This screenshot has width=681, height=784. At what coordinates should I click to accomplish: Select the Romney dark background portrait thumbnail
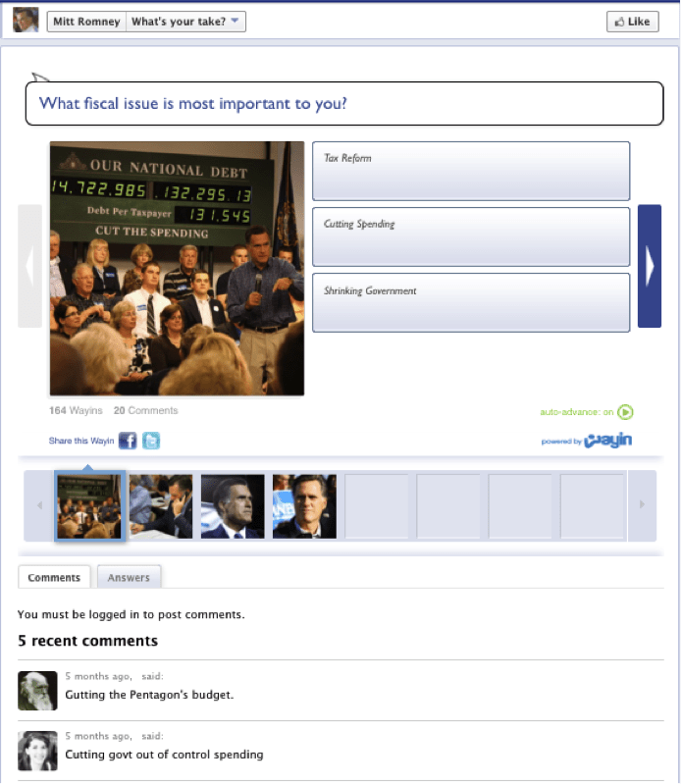(x=233, y=506)
